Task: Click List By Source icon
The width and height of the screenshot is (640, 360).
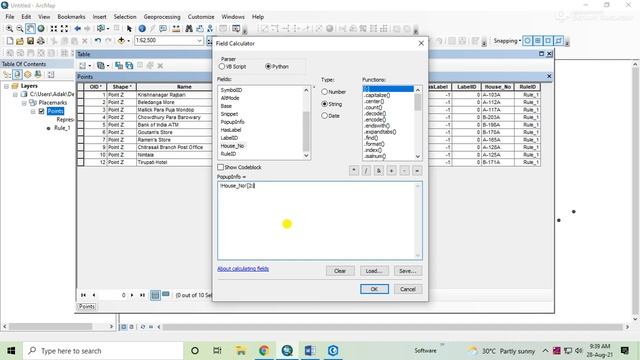Action: point(17,74)
